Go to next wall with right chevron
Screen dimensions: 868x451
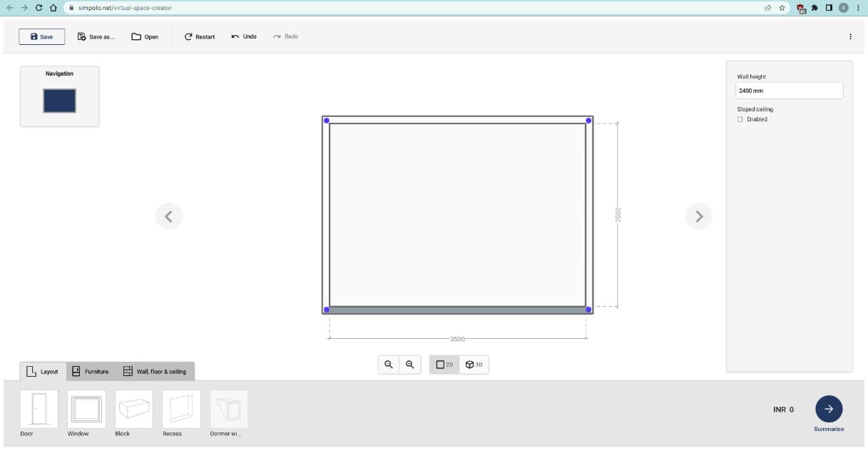tap(699, 216)
